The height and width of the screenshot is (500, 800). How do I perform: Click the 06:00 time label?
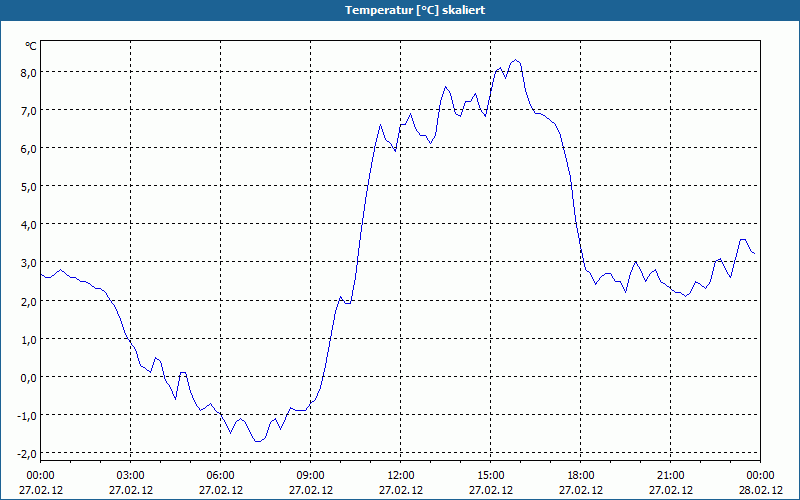(x=220, y=476)
